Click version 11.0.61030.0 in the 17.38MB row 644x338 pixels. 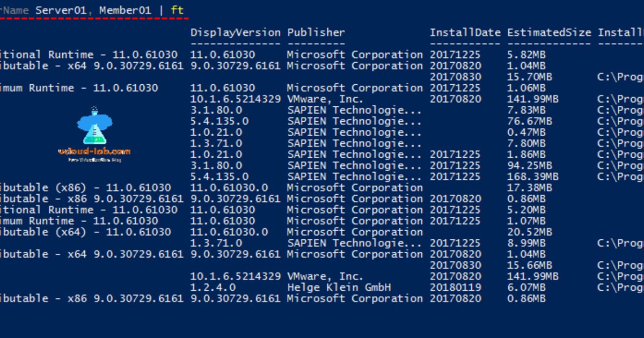tap(229, 188)
